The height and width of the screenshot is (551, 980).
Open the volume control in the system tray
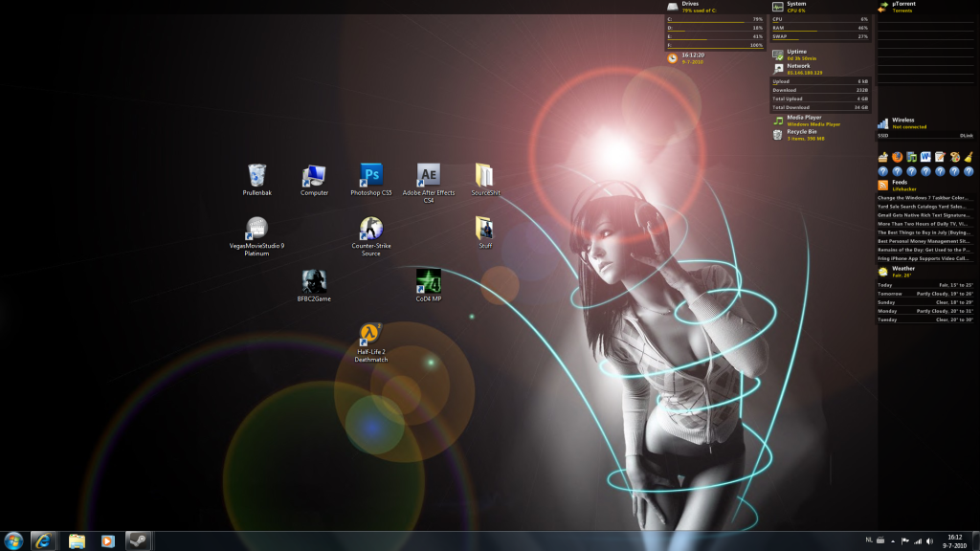[929, 541]
